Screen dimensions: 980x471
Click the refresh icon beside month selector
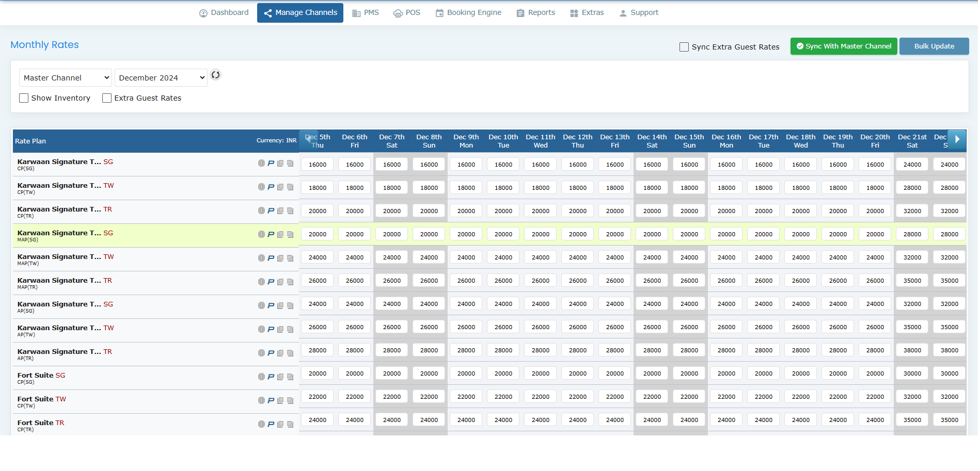[215, 75]
